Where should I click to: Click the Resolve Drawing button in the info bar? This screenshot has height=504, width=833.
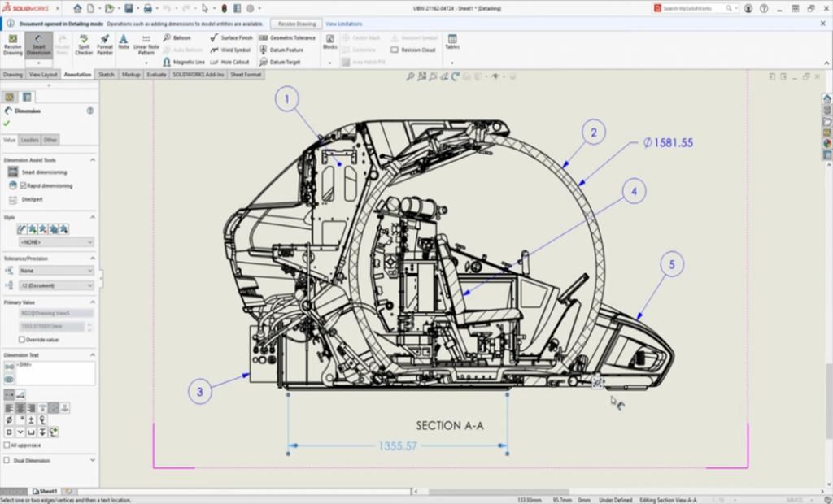[296, 24]
